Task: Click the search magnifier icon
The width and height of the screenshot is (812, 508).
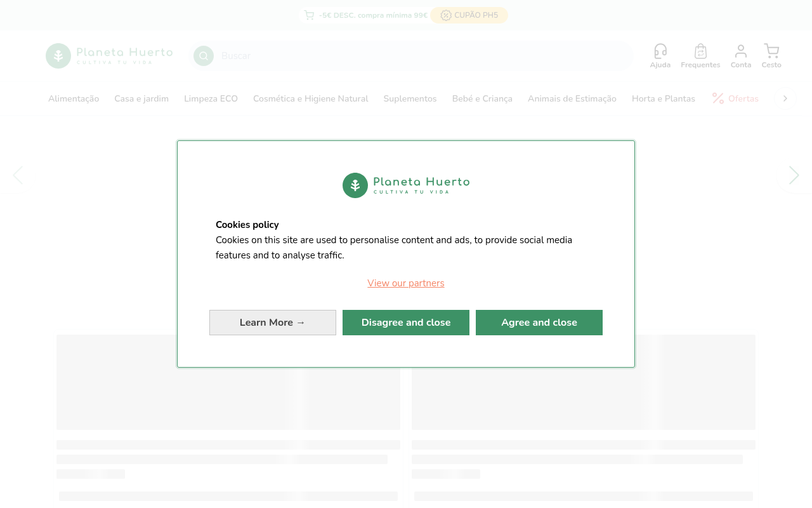Action: tap(204, 56)
